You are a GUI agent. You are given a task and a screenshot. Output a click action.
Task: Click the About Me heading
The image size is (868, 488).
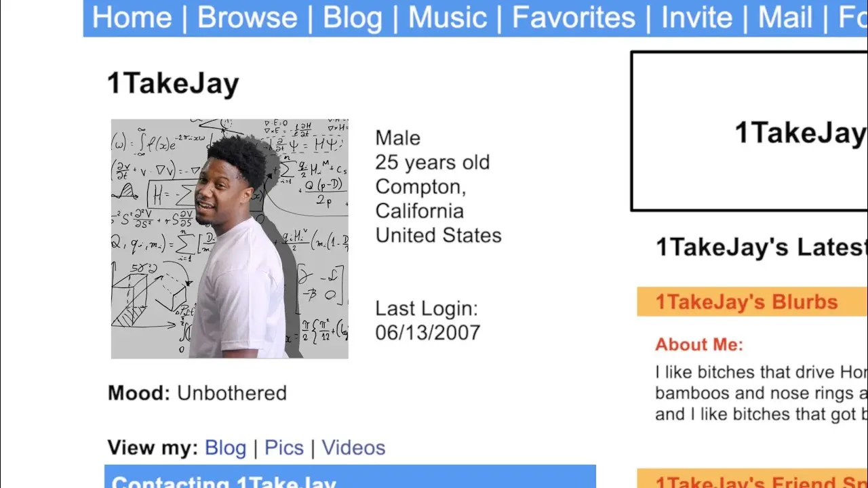[x=699, y=344]
